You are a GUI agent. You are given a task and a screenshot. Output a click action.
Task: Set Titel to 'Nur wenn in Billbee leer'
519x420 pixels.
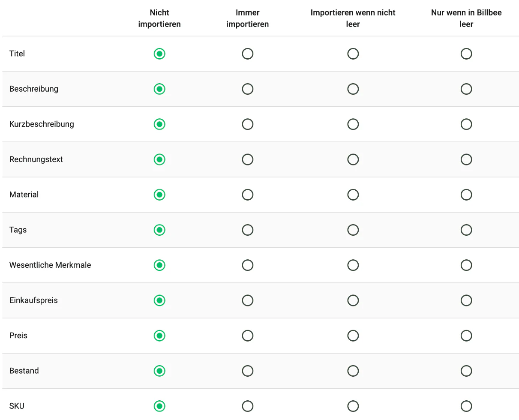coord(466,54)
